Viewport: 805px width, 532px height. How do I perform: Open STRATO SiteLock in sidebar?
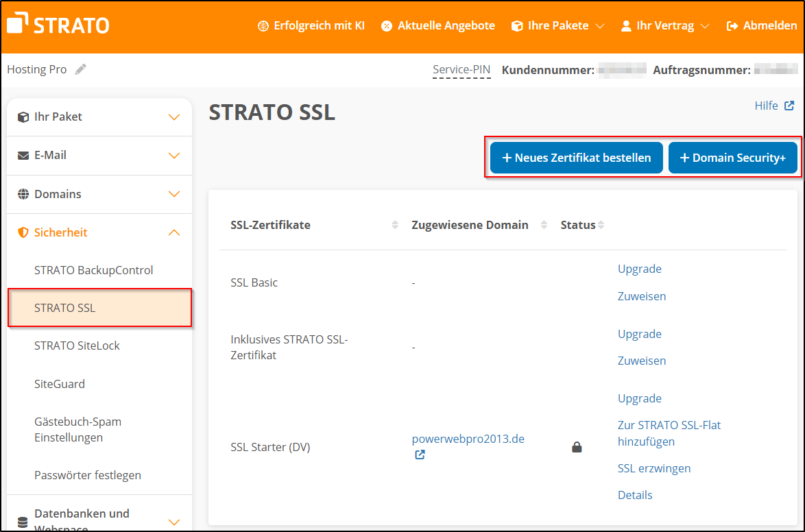point(77,346)
